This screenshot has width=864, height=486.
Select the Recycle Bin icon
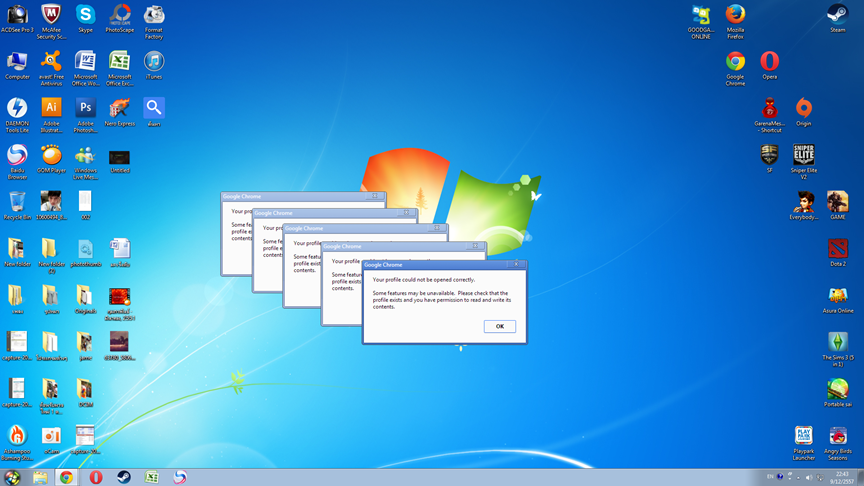click(17, 206)
